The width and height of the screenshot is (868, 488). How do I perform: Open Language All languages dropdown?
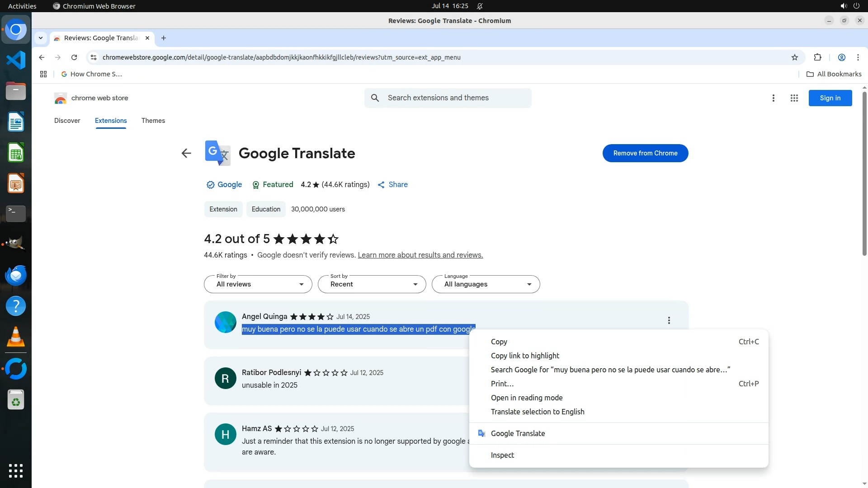coord(486,284)
